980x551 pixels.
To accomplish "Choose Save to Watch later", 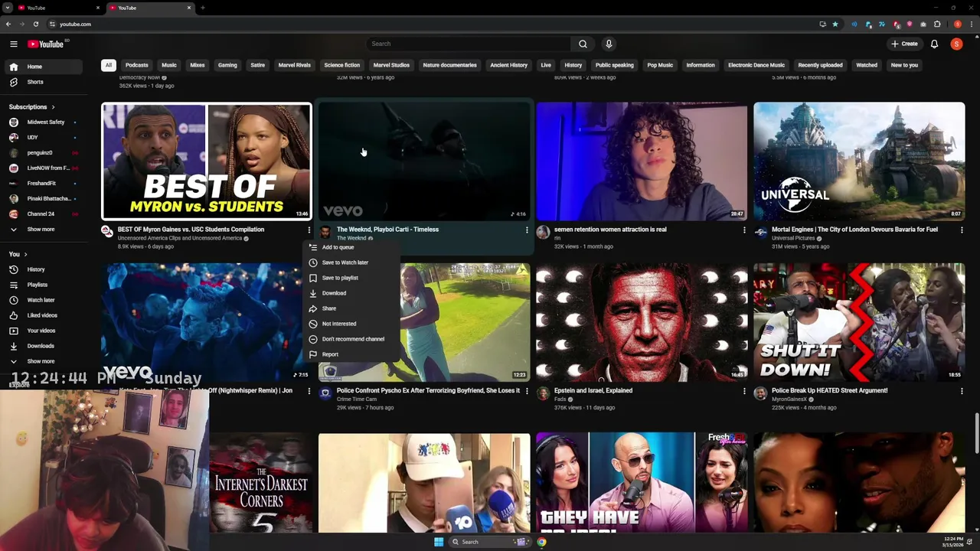I will [352, 262].
